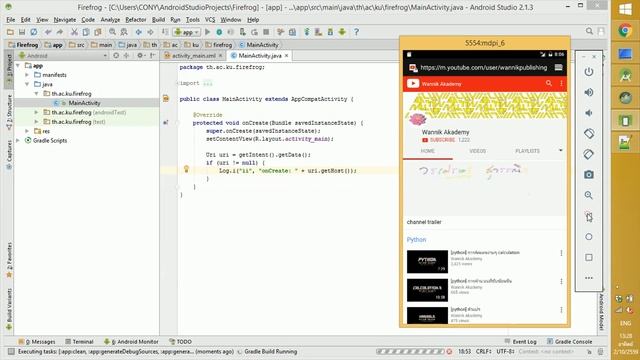Open the Android Monitor tool window

(x=131, y=342)
